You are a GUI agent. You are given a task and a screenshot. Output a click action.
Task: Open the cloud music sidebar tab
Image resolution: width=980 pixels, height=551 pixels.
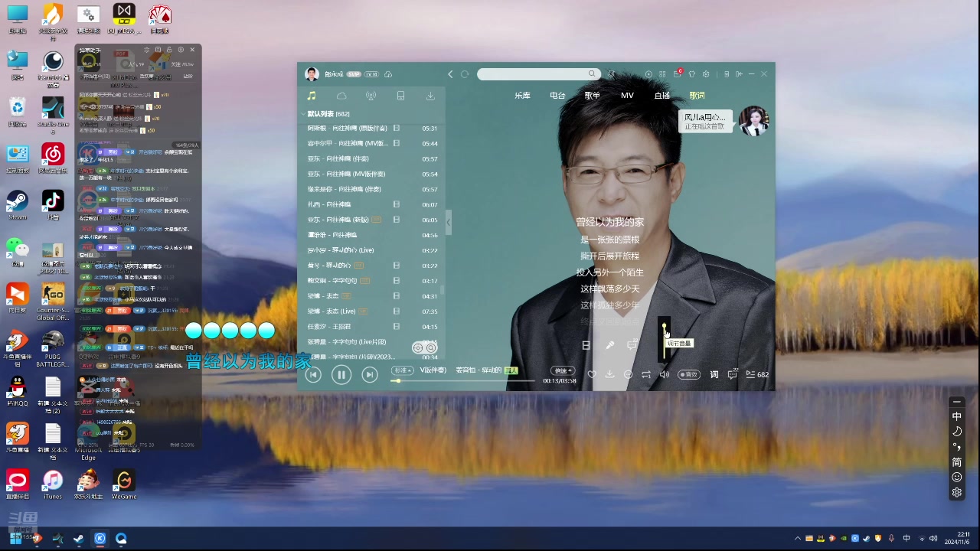pos(341,96)
